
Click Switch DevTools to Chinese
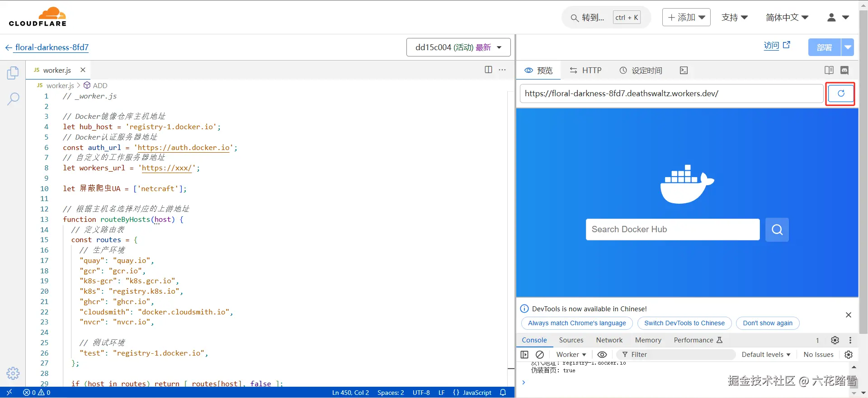684,323
